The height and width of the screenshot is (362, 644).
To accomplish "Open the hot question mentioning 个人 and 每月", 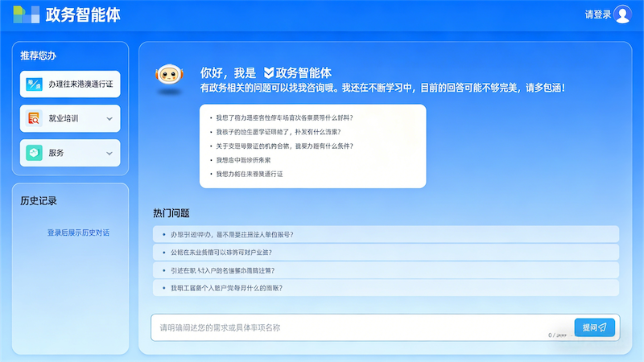I will click(x=386, y=288).
